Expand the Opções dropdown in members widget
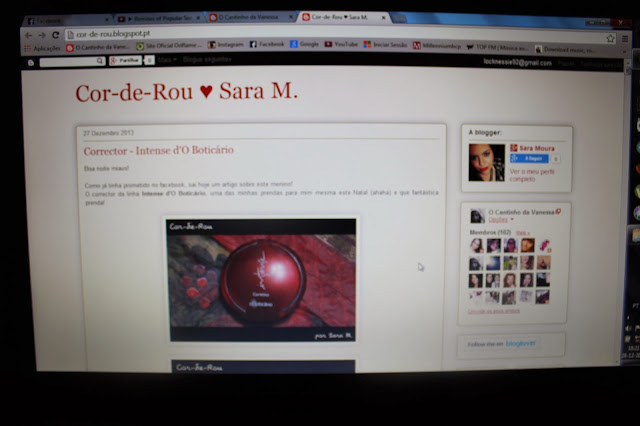This screenshot has height=426, width=640. click(501, 220)
